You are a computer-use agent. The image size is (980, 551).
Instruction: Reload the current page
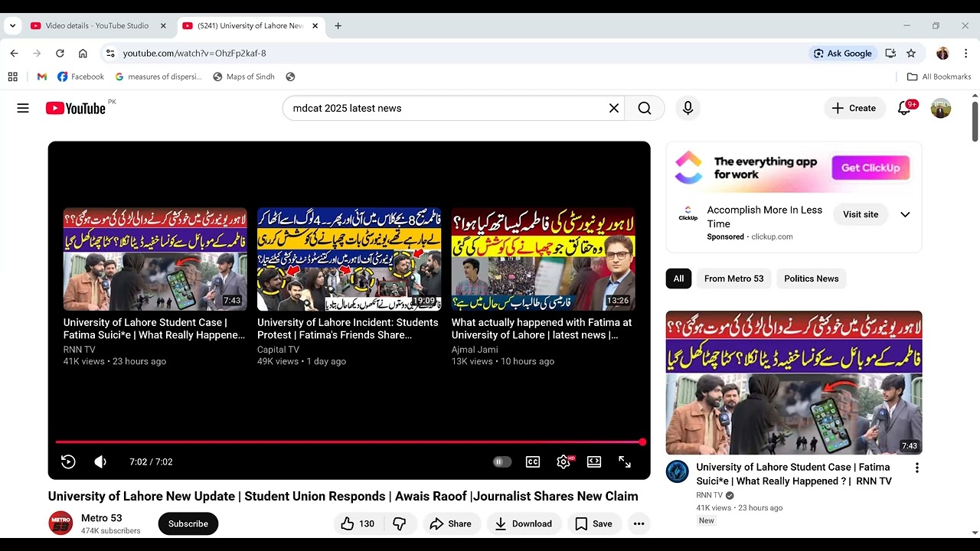click(60, 54)
